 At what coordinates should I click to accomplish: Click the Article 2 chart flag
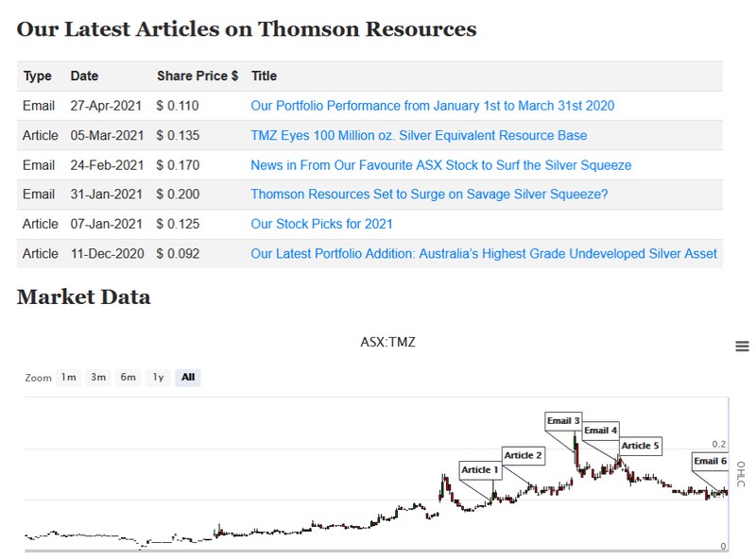pos(524,455)
